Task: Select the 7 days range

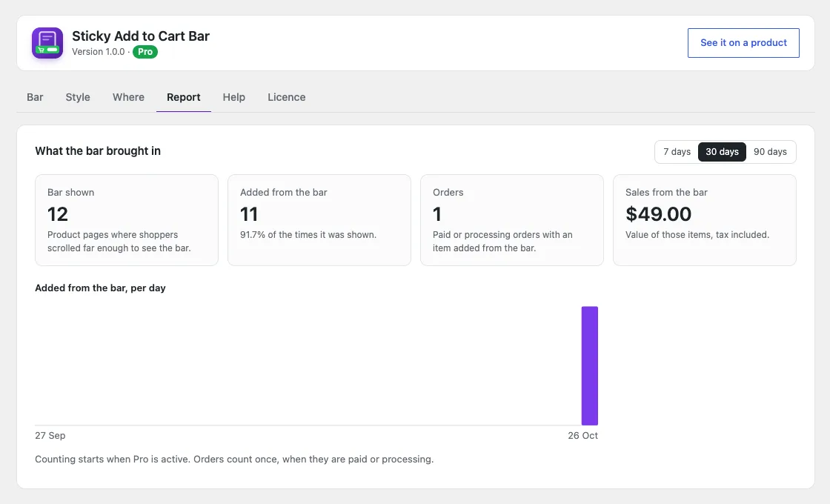Action: click(677, 152)
